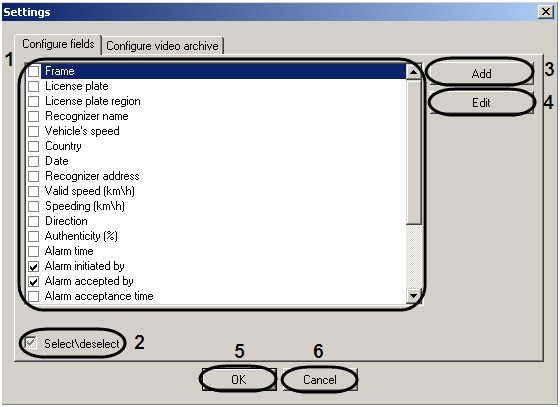Click the Edit button
The width and height of the screenshot is (560, 407).
pos(481,103)
